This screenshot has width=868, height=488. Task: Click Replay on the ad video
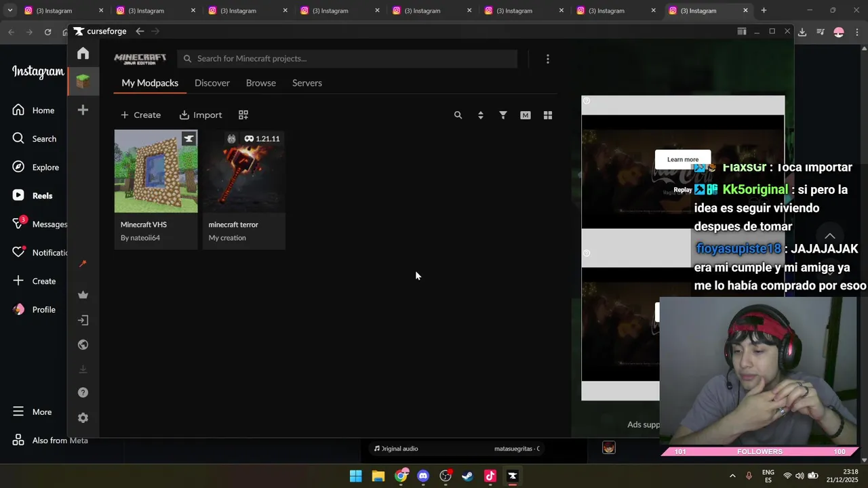click(683, 190)
